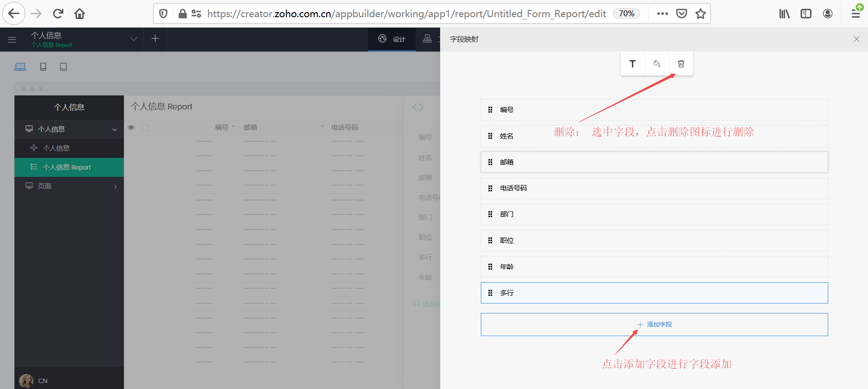The width and height of the screenshot is (868, 389).
Task: Click the 添加字段 button
Action: [654, 324]
